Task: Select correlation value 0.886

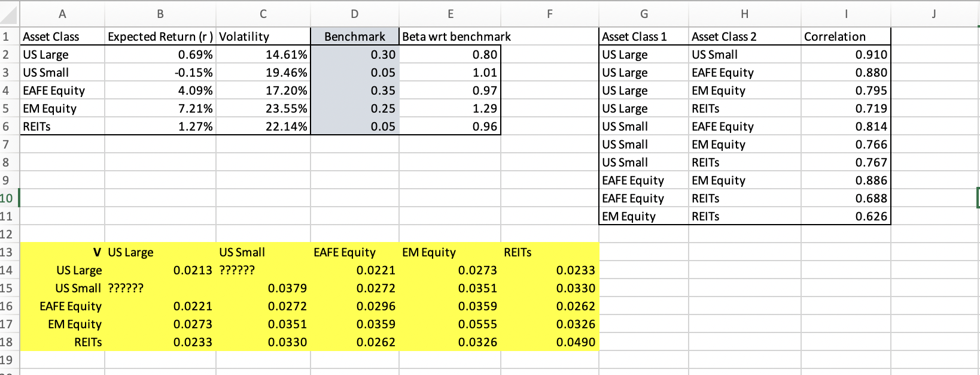Action: point(846,180)
